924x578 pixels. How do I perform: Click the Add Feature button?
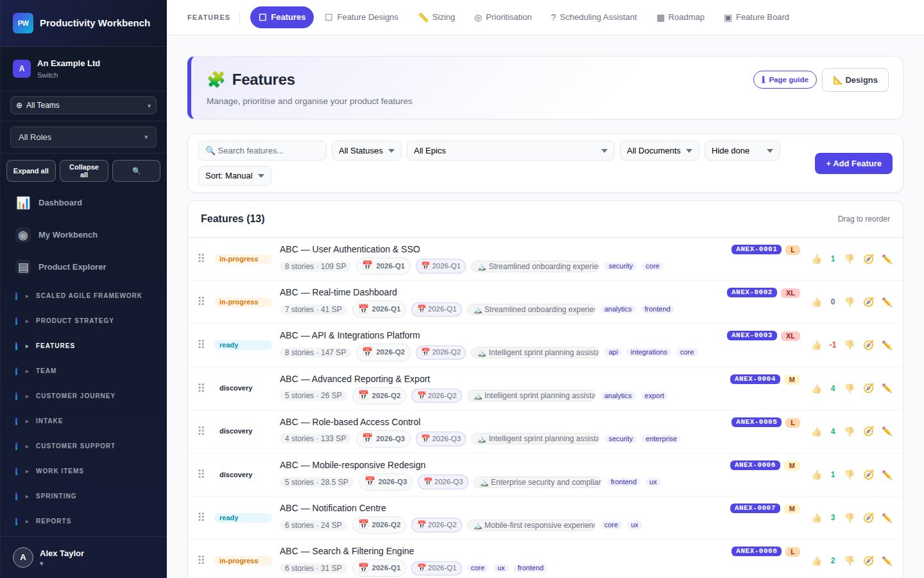click(853, 163)
